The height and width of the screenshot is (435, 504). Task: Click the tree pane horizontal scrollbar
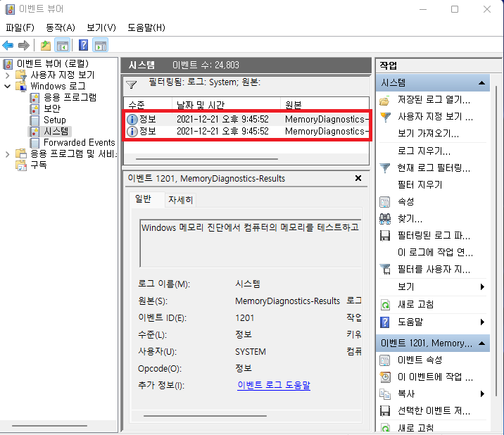click(x=49, y=426)
